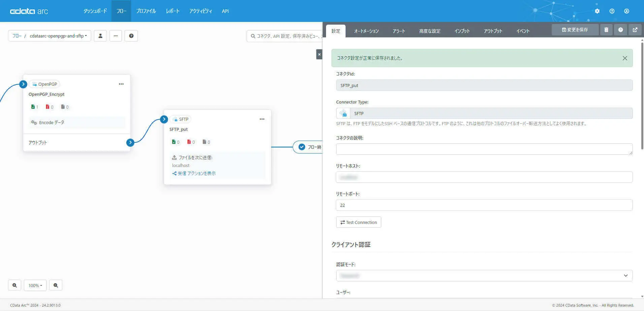This screenshot has height=311, width=644.
Task: Click the localhost text in SFTP_put card
Action: (x=181, y=165)
